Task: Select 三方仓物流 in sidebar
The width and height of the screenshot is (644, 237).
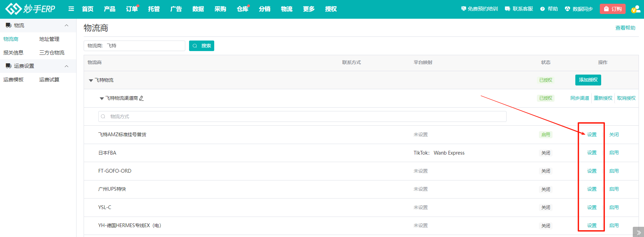Action: point(52,52)
